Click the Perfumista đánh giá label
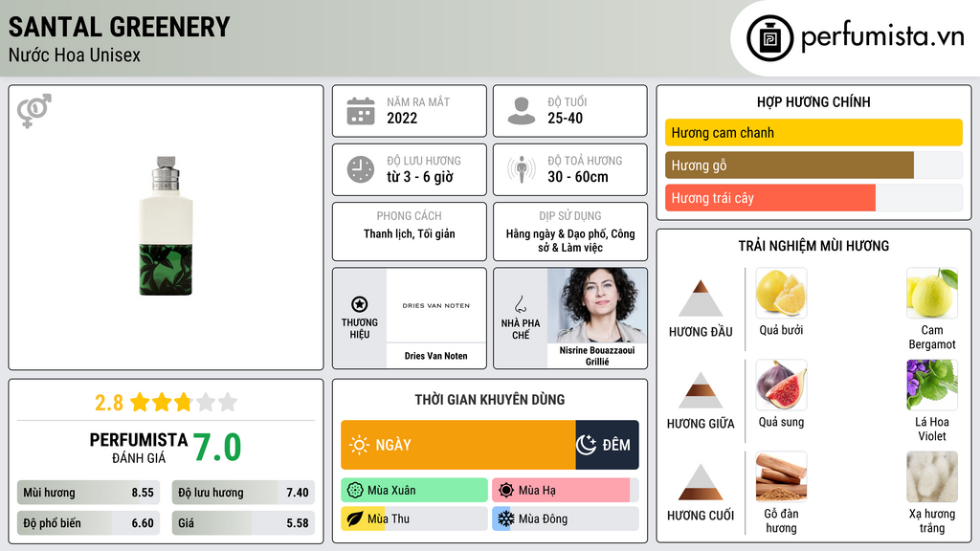This screenshot has height=551, width=980. (x=138, y=448)
